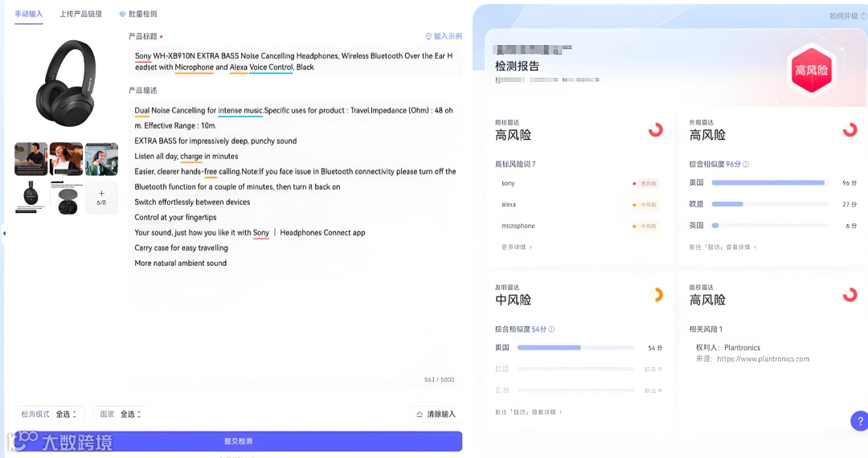Screen dimensions: 868x458
Task: Click the 权利人: Plantronics entry
Action: click(x=728, y=348)
